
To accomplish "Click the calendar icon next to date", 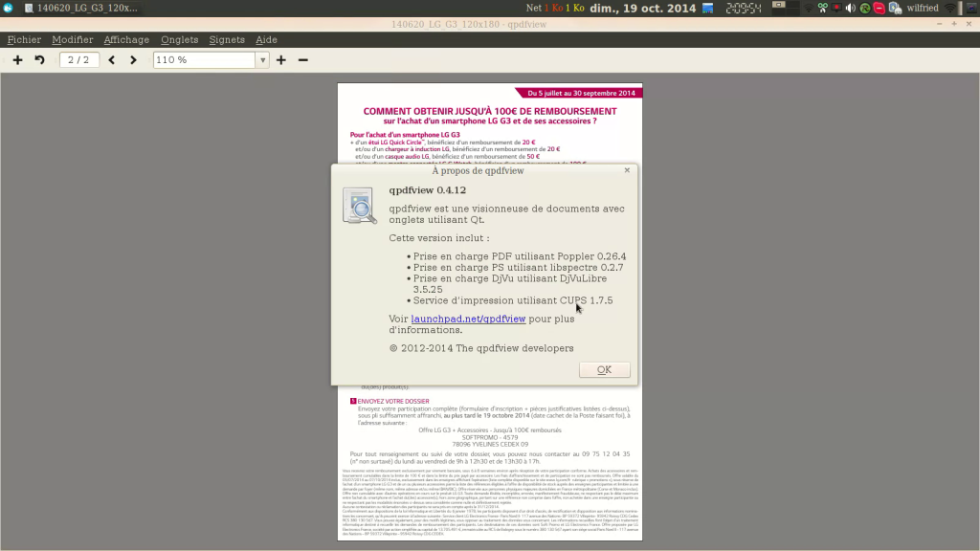I will pyautogui.click(x=707, y=8).
